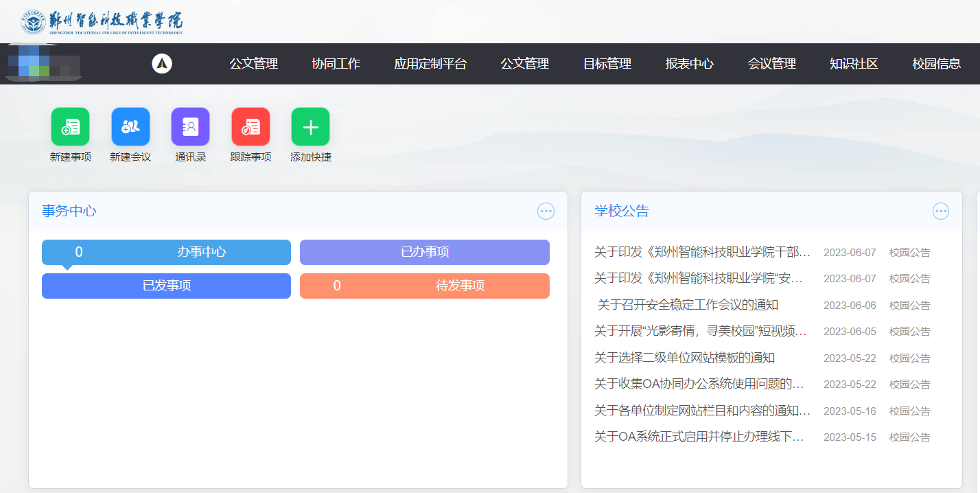Open the blue 新建会议 shortcut icon
Viewport: 980px width, 493px height.
coord(130,127)
